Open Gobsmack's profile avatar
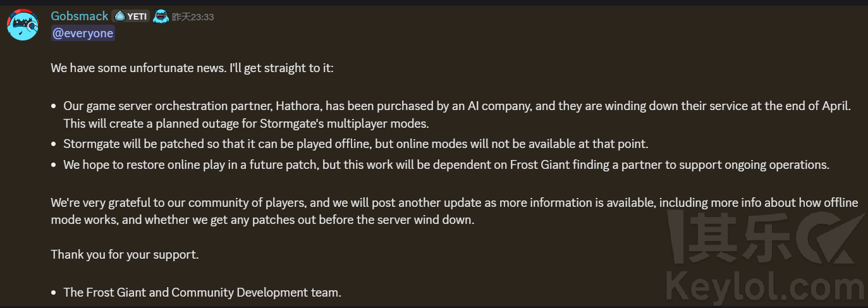This screenshot has height=308, width=868. point(23,25)
